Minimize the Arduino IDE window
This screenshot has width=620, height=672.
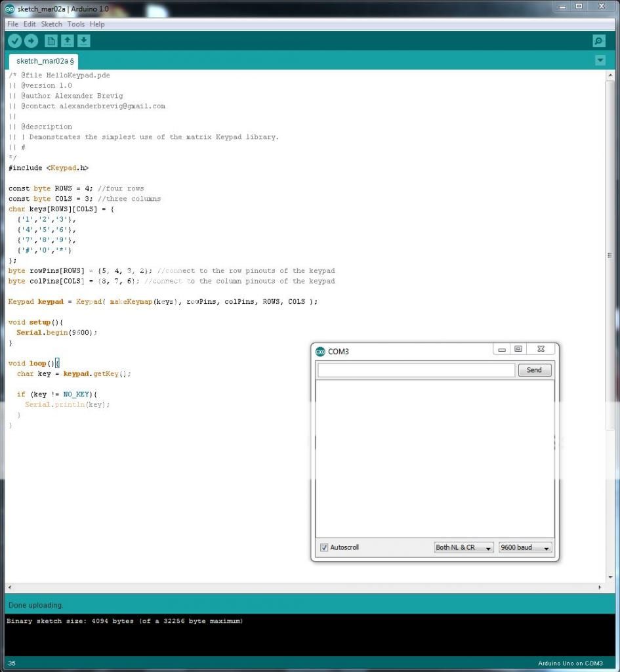[562, 7]
